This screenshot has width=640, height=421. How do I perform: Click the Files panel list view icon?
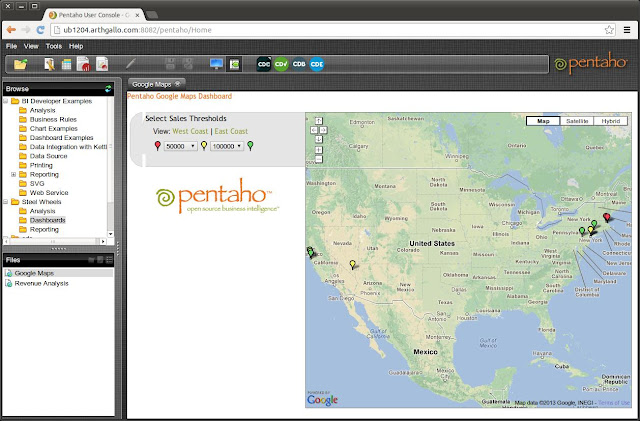(x=109, y=260)
